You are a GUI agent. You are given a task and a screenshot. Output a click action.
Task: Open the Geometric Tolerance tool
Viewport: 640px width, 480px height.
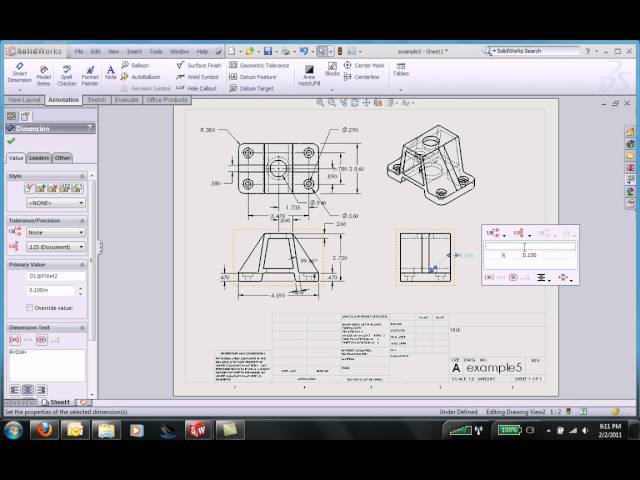[x=259, y=65]
